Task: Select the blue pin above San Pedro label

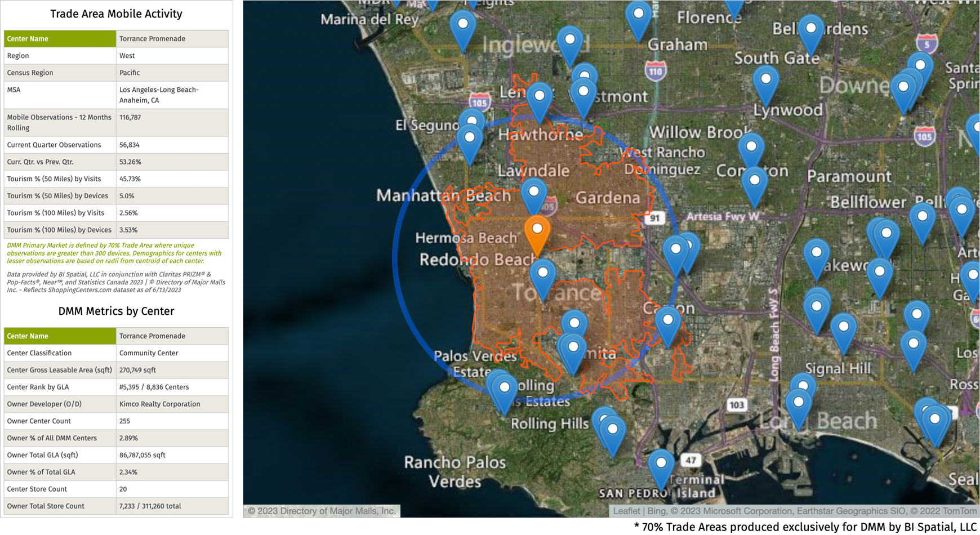Action: [x=661, y=463]
